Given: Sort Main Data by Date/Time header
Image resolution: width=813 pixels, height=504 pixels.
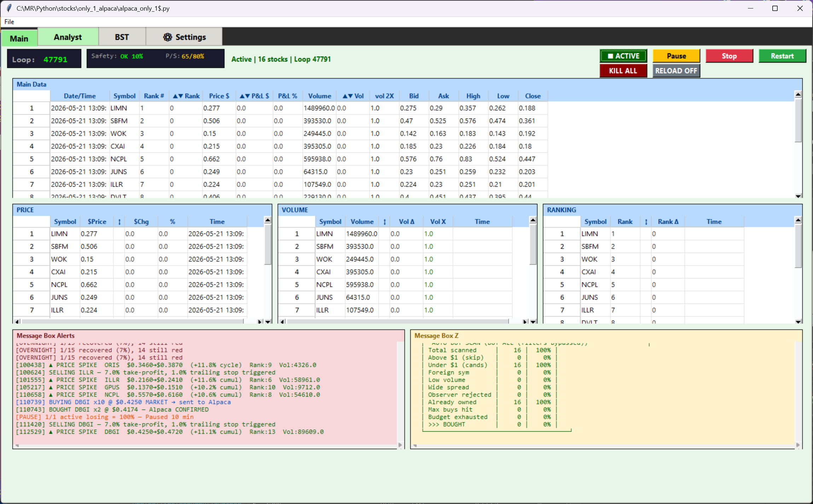Looking at the screenshot, I should 80,96.
